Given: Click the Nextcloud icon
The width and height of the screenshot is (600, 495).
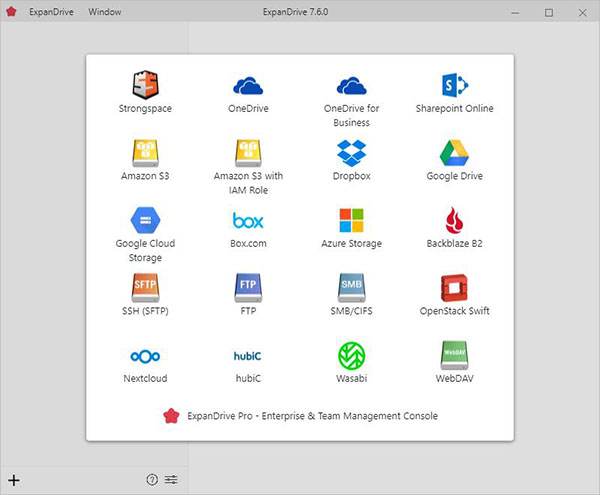Looking at the screenshot, I should [x=145, y=356].
